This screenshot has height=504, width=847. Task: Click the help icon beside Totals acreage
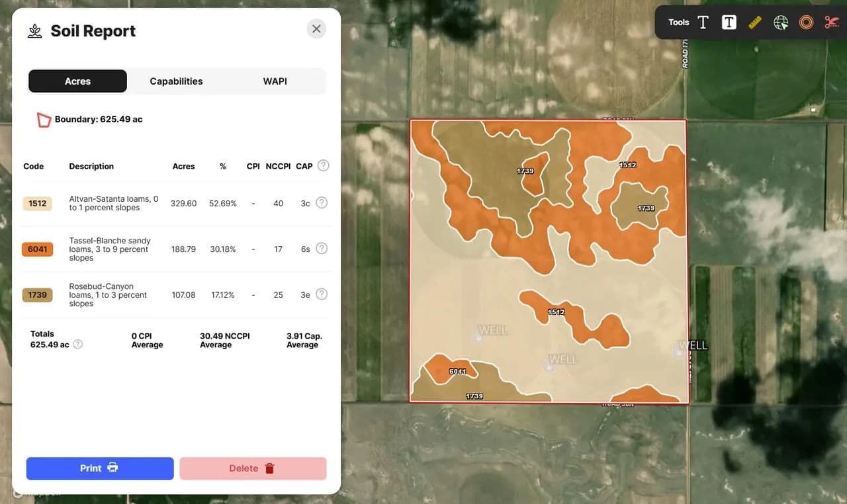pyautogui.click(x=78, y=344)
